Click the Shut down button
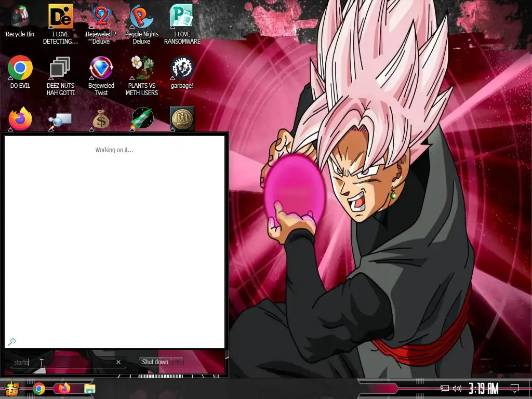 pyautogui.click(x=155, y=362)
